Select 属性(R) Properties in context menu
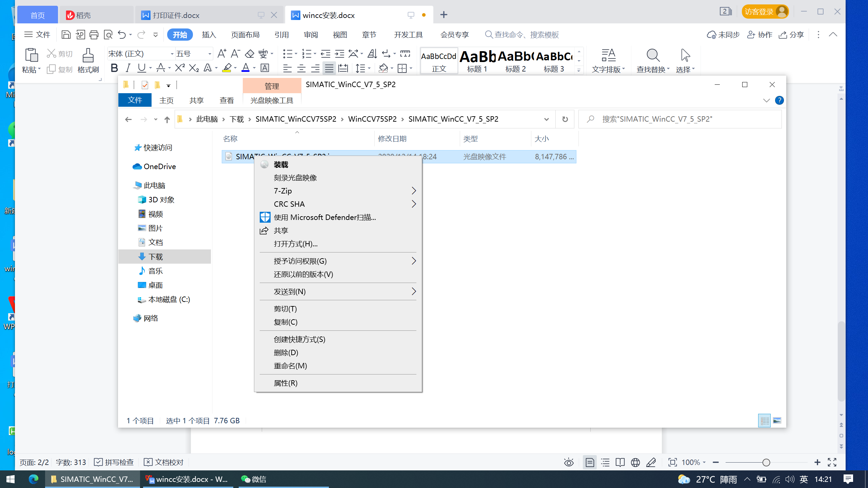 click(285, 383)
